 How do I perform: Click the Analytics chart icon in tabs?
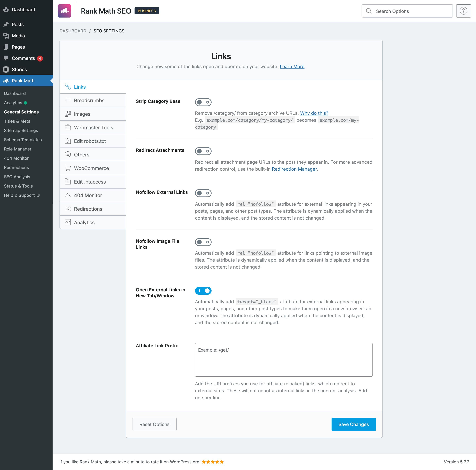pyautogui.click(x=67, y=222)
